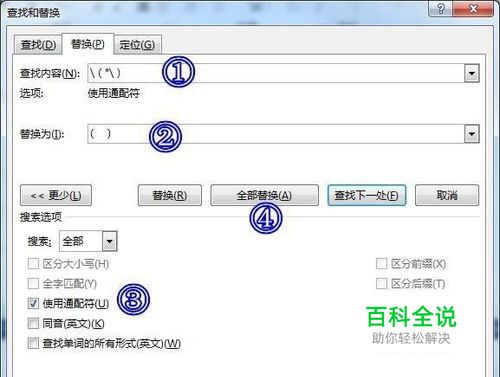500x377 pixels.
Task: Expand the 查找内容 history dropdown arrow
Action: point(472,73)
